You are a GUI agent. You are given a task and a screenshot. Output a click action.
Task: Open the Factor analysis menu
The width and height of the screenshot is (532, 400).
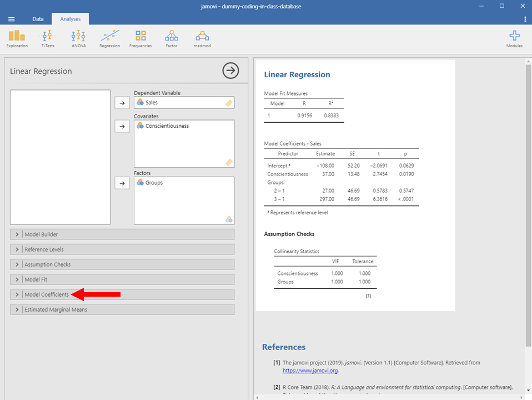(172, 38)
